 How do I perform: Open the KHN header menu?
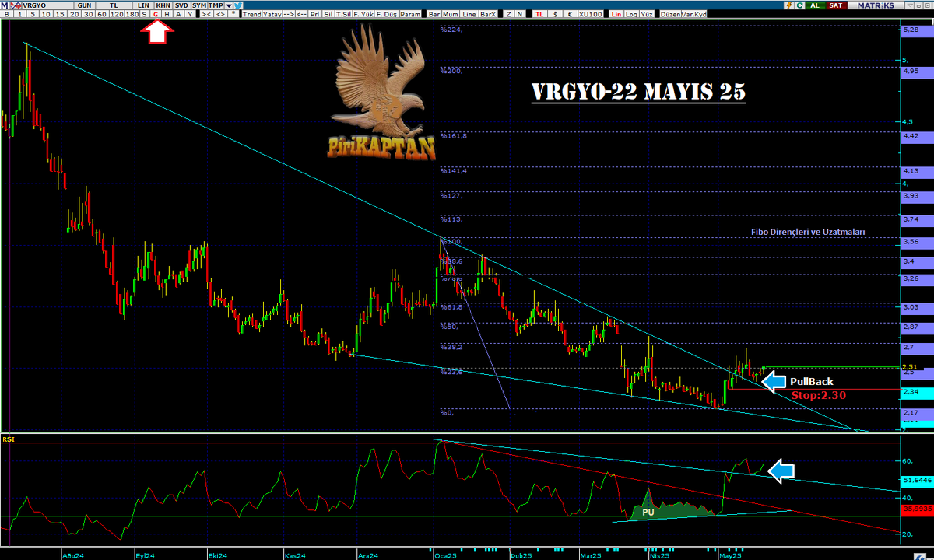[163, 5]
